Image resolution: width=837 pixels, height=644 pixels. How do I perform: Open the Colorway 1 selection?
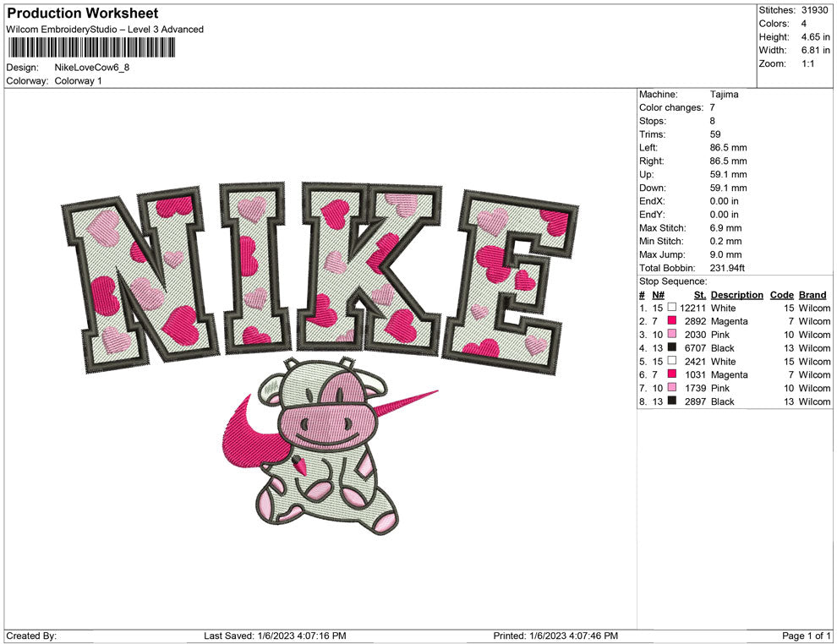(x=80, y=81)
